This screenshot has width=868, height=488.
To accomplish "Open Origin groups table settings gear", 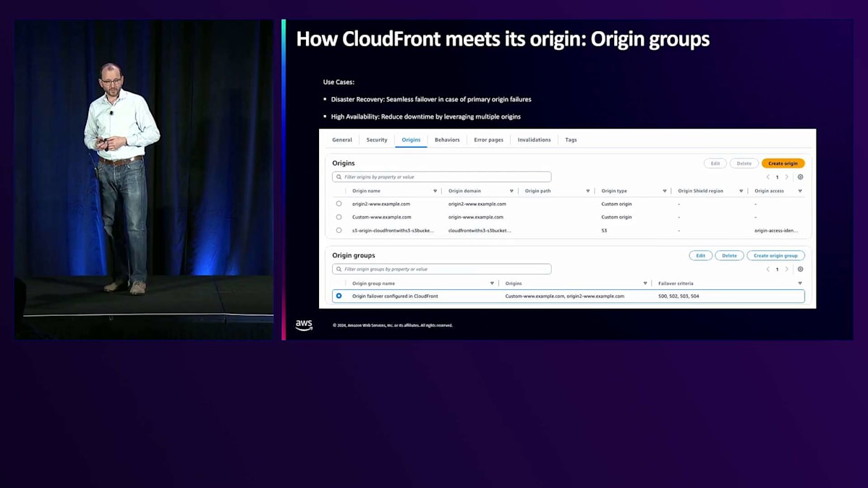I will (x=800, y=269).
